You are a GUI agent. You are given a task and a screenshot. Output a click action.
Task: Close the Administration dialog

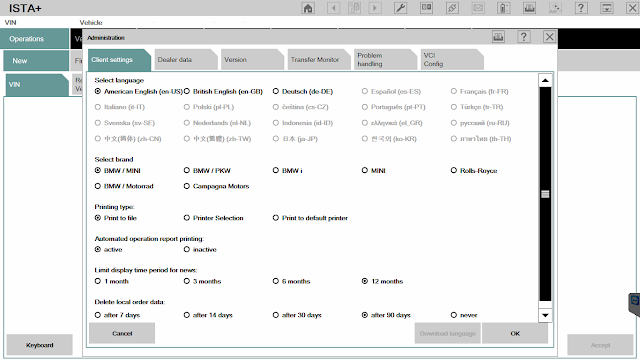[549, 37]
